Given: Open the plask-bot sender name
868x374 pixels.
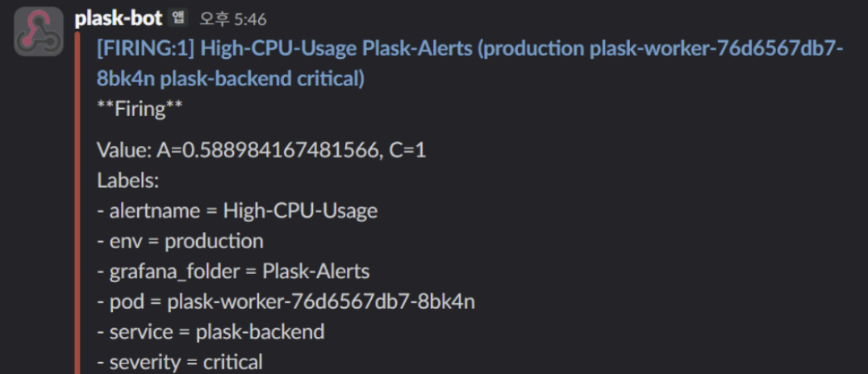Looking at the screenshot, I should tap(119, 18).
